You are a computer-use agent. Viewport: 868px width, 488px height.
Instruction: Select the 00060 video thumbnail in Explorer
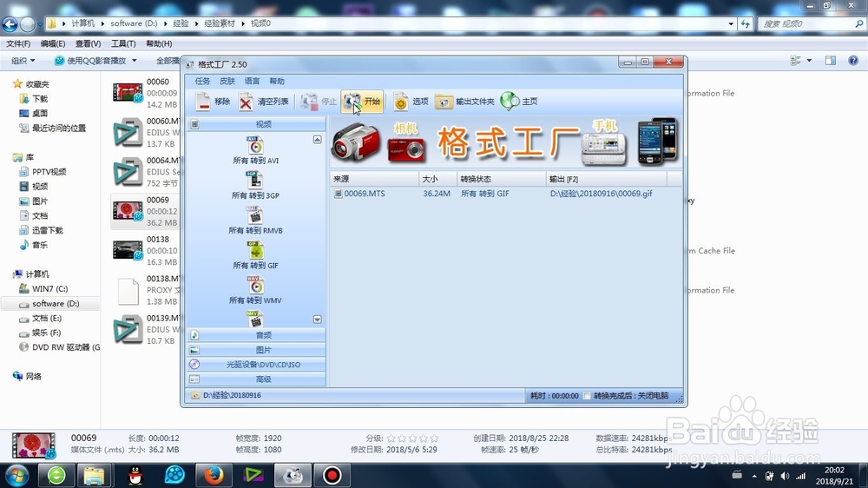coord(128,93)
